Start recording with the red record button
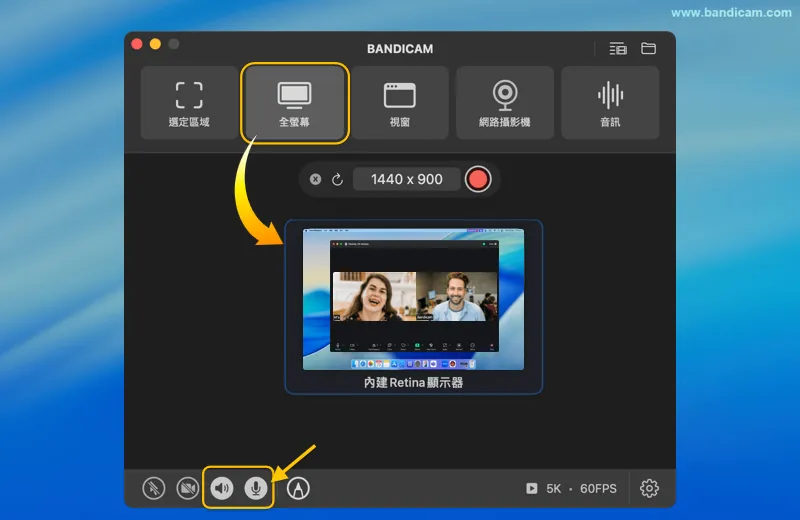 point(478,179)
